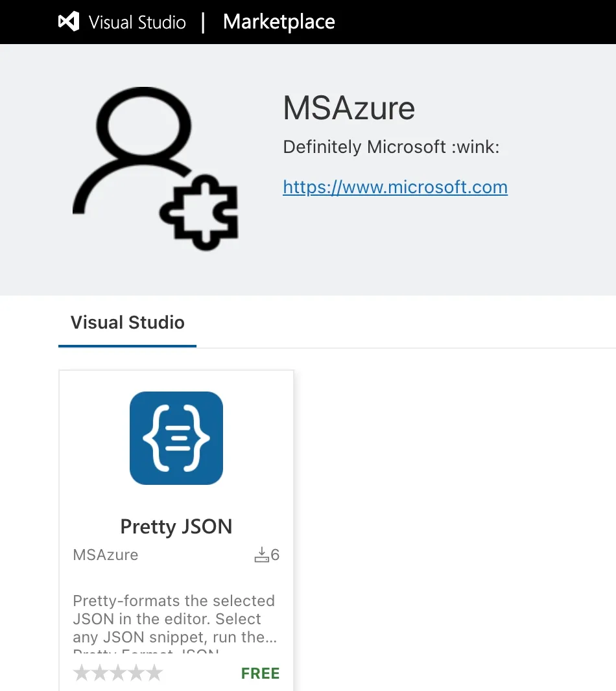Click the Definitely Microsoft :wink: description
The height and width of the screenshot is (691, 616).
click(391, 147)
